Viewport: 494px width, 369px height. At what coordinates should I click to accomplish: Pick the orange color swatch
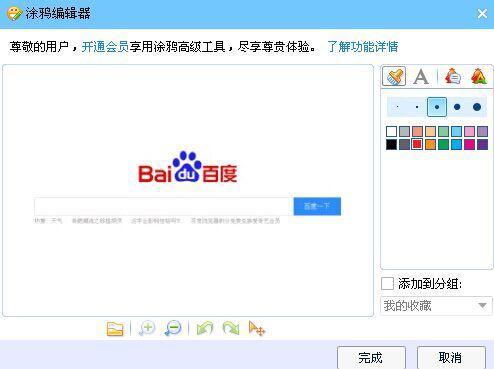coord(430,144)
